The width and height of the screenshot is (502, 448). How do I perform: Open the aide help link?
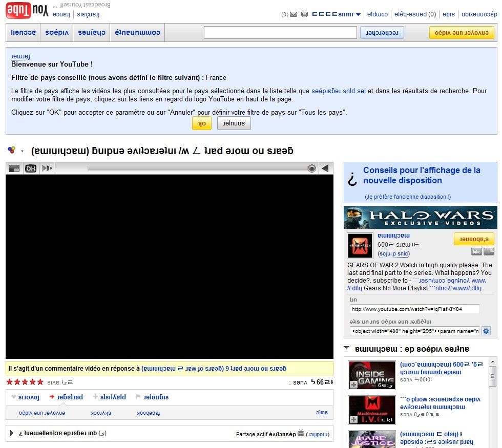(449, 14)
